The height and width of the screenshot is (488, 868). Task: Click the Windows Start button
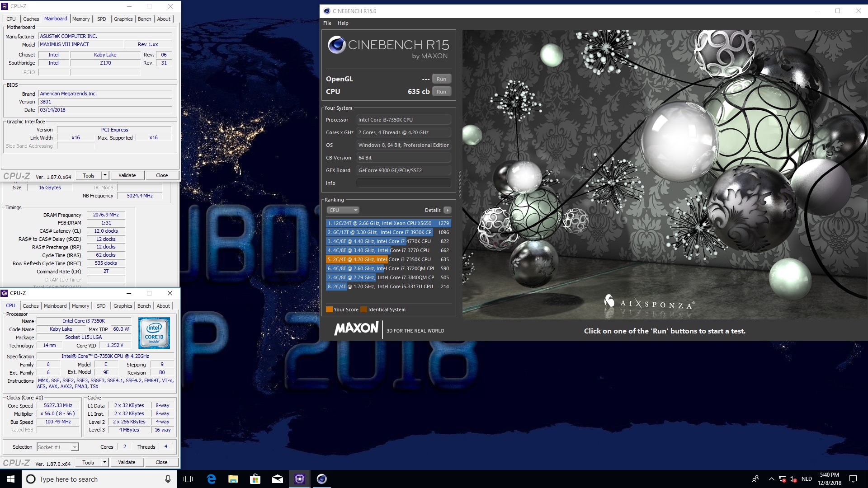click(x=11, y=479)
